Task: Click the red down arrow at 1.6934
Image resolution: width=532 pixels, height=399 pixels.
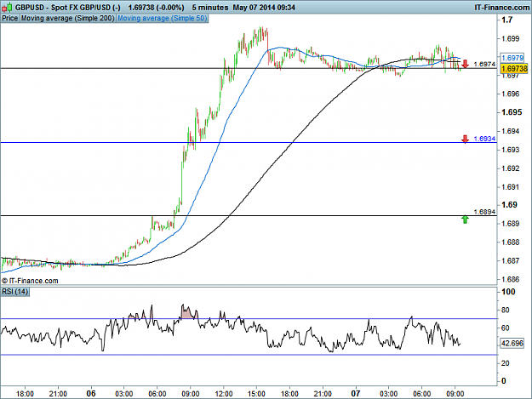Action: (x=465, y=139)
